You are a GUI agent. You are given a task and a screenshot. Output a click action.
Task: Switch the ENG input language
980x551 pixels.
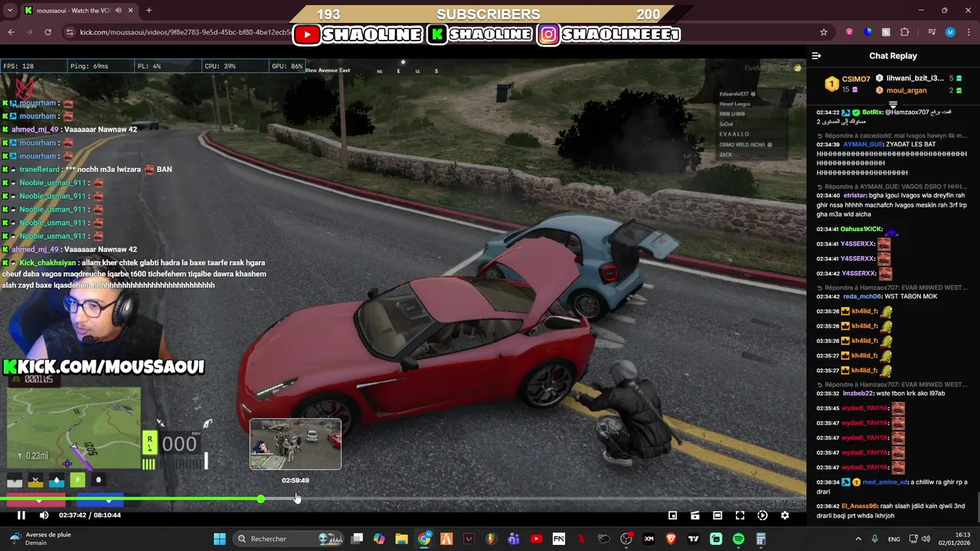(x=893, y=539)
